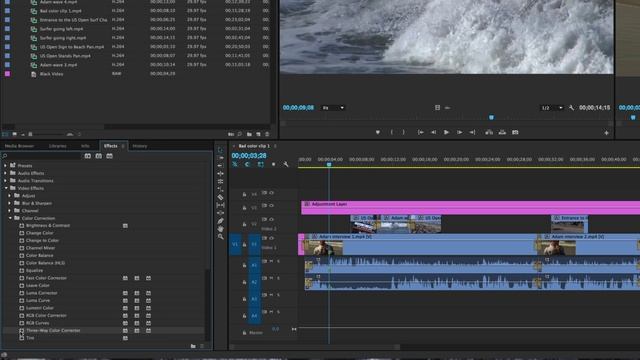Expand the Audio Transitions folder
Screen dimensions: 640x360
tap(6, 180)
